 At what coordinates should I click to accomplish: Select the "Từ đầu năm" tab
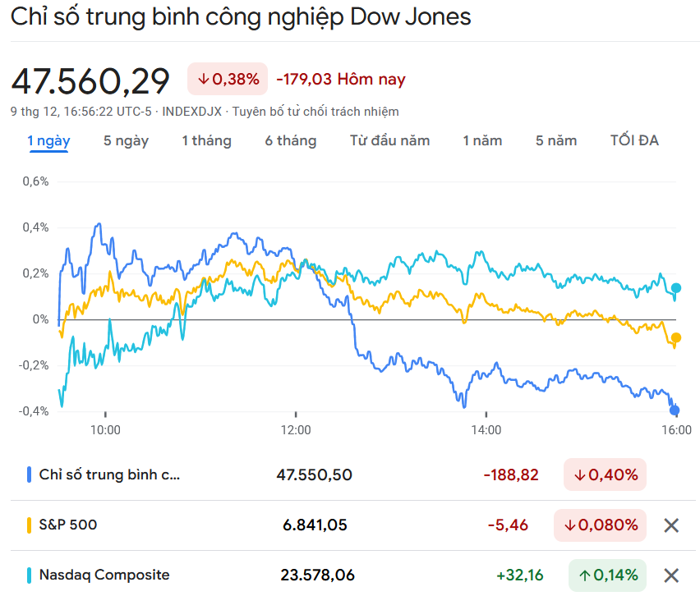point(389,140)
